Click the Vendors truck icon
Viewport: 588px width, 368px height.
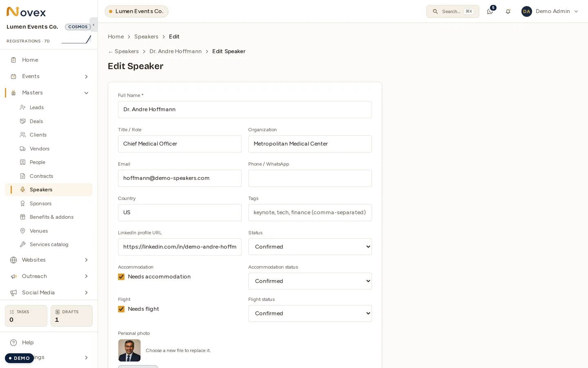pyautogui.click(x=23, y=149)
